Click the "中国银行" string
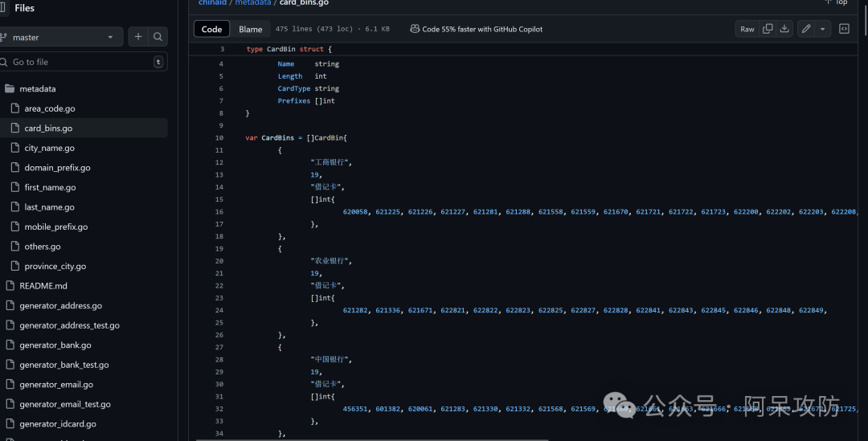 tap(330, 360)
